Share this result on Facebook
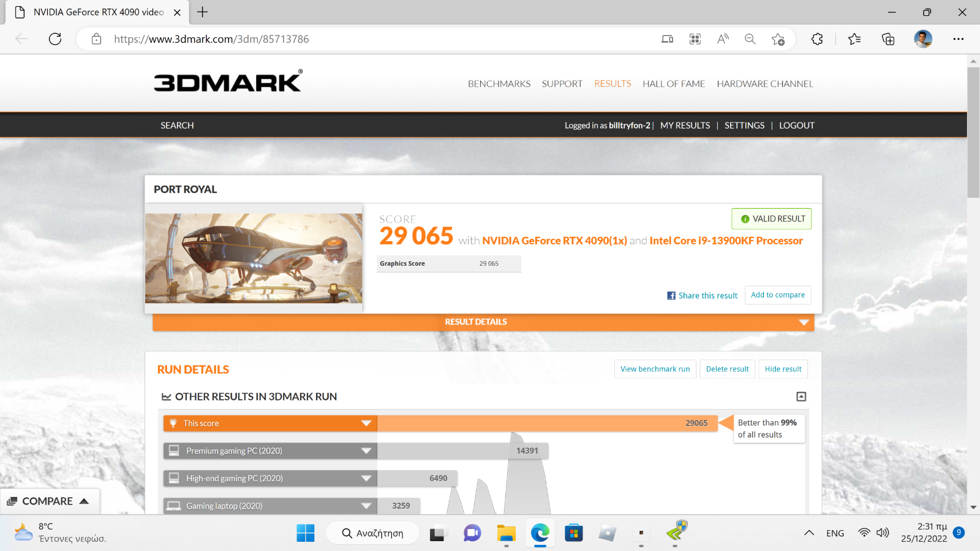This screenshot has height=551, width=980. (x=702, y=296)
